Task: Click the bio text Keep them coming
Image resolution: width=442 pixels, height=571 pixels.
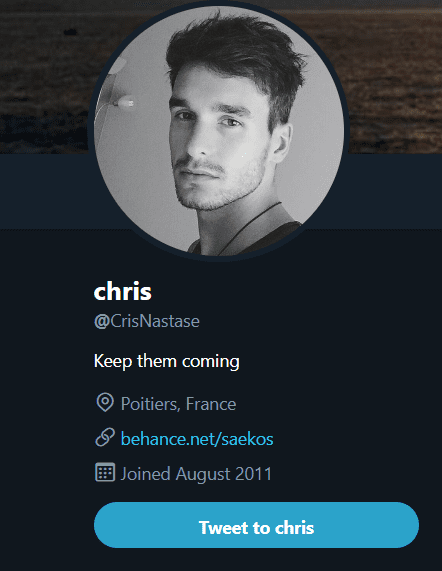Action: [167, 362]
